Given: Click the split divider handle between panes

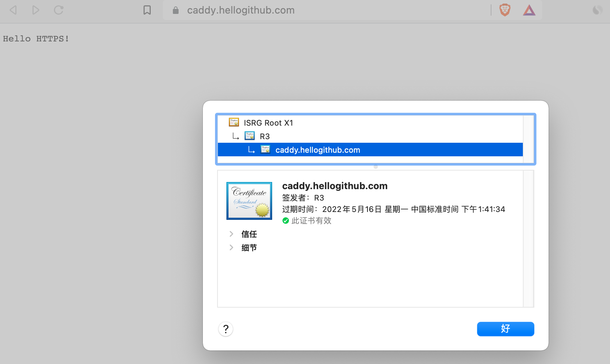Looking at the screenshot, I should (375, 167).
